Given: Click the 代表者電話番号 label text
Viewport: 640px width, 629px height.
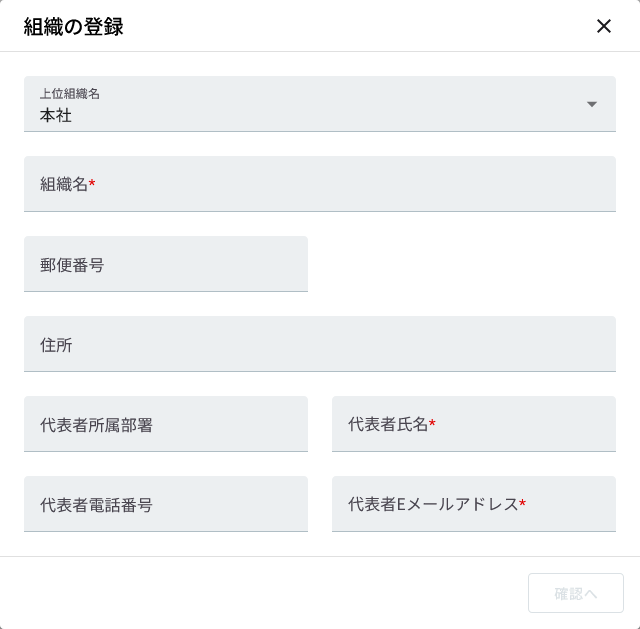Looking at the screenshot, I should point(96,505).
